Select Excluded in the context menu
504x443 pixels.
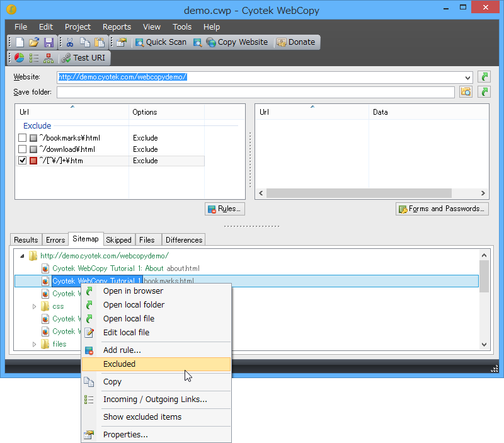click(156, 364)
